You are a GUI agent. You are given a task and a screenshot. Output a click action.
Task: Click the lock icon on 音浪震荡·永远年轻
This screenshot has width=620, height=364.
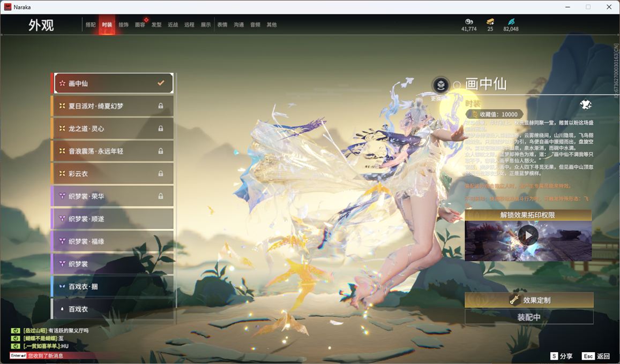[161, 151]
